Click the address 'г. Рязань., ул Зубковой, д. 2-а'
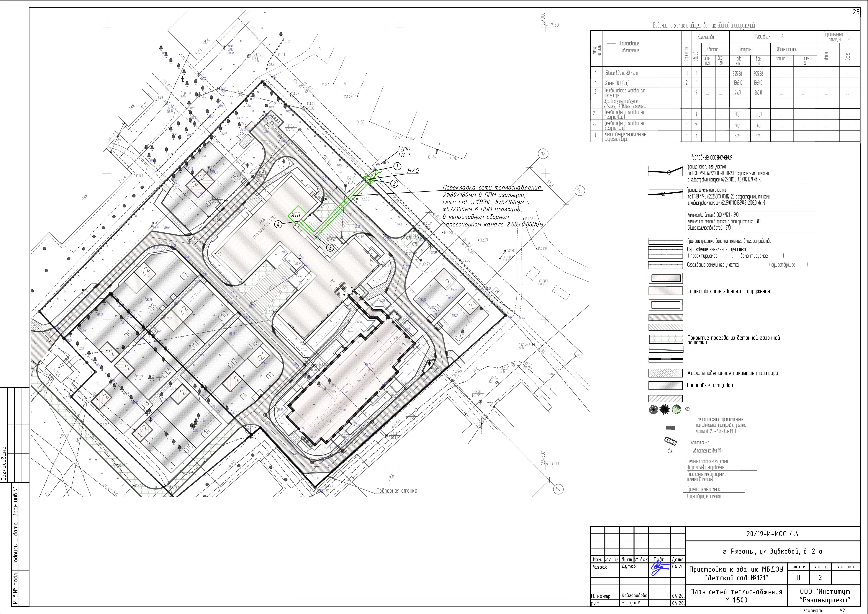Viewport: 868px width, 614px height. pyautogui.click(x=772, y=552)
